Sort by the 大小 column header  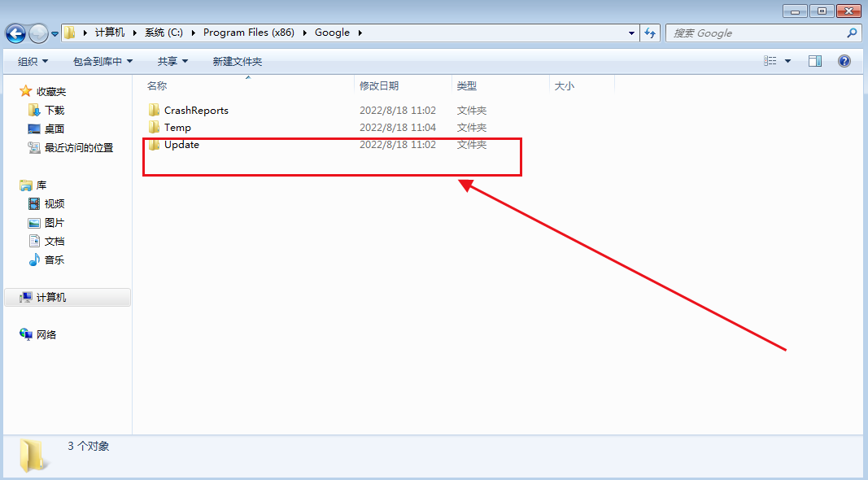coord(564,85)
